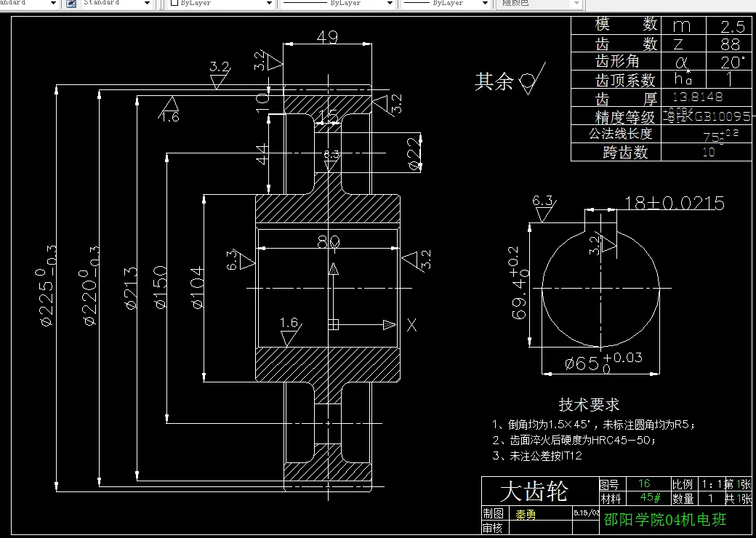Image resolution: width=756 pixels, height=538 pixels.
Task: Select the ø213 diameter dimension text
Action: 132,289
